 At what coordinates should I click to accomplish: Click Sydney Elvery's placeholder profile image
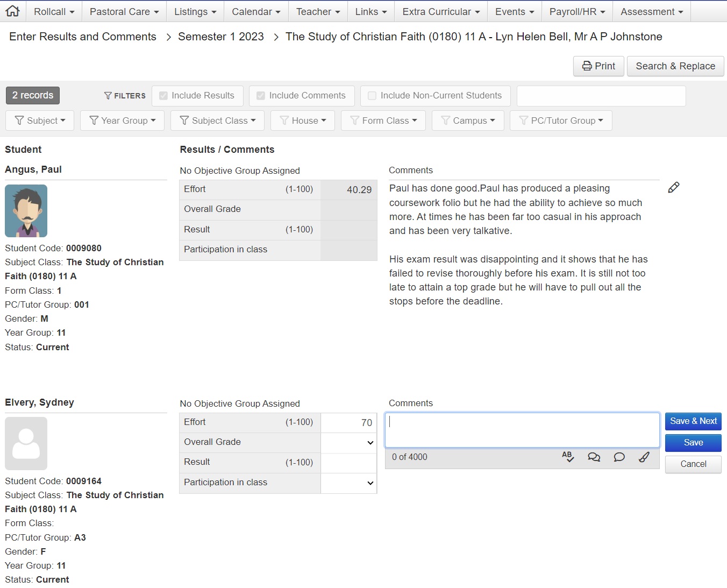(x=26, y=444)
